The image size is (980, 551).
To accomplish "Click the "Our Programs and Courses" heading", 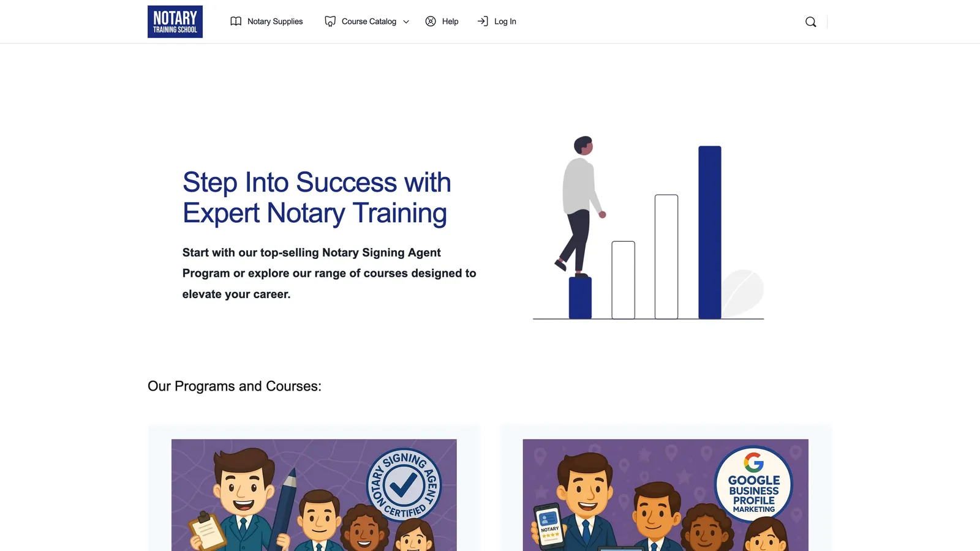I will pos(235,386).
